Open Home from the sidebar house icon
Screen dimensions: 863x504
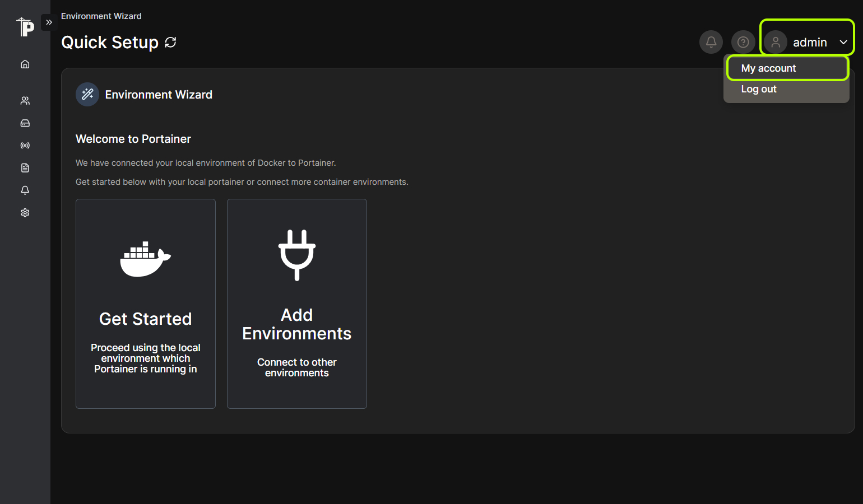pos(25,64)
